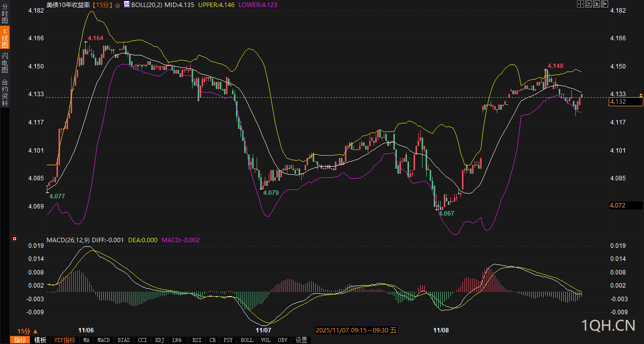Click the BOLL indicator chart icon

click(x=127, y=4)
